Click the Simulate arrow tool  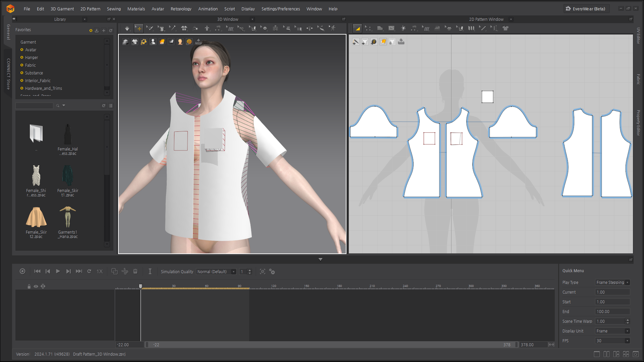(x=127, y=28)
